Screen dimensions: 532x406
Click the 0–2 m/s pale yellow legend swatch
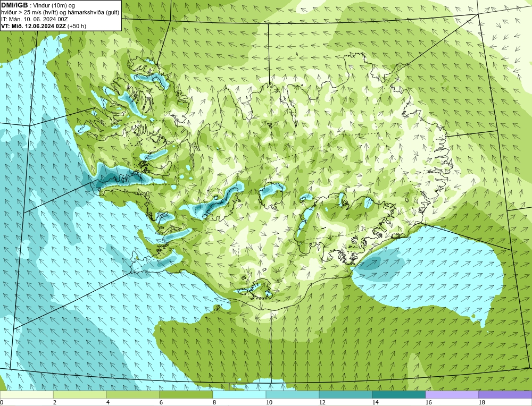coord(27,394)
